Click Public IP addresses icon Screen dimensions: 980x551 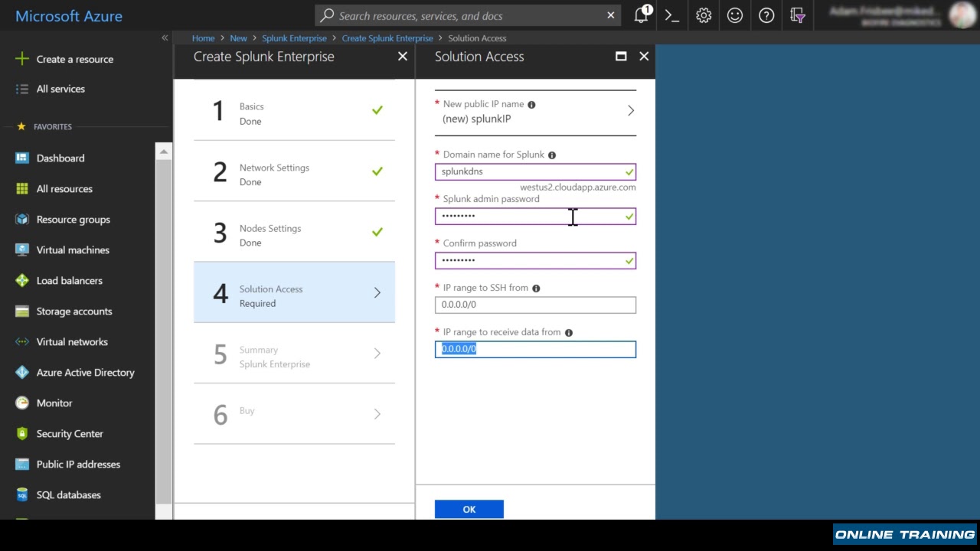pyautogui.click(x=22, y=464)
